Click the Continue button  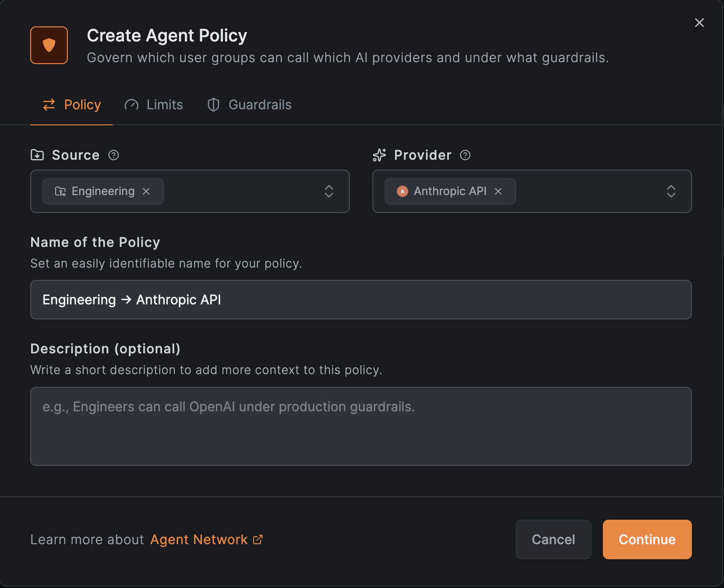647,539
